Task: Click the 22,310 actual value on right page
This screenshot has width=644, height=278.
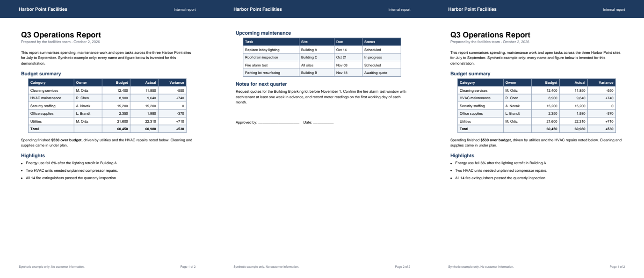Action: 574,121
